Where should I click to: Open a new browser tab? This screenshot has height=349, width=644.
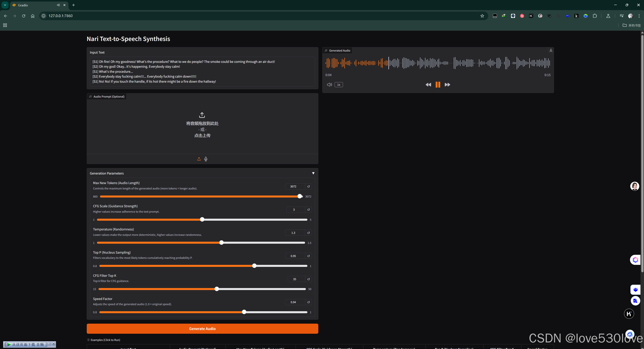(x=73, y=5)
